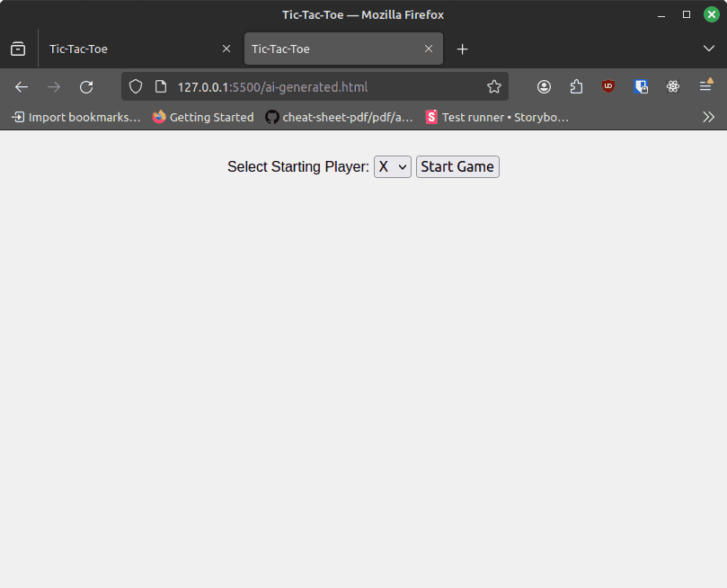Open Firefox application hamburger menu

click(x=705, y=87)
